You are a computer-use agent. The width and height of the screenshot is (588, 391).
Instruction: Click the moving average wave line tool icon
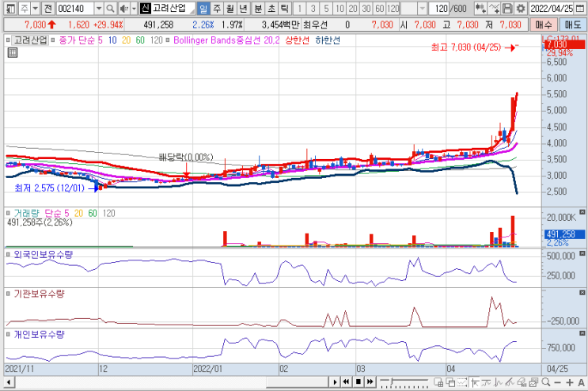pos(487,382)
